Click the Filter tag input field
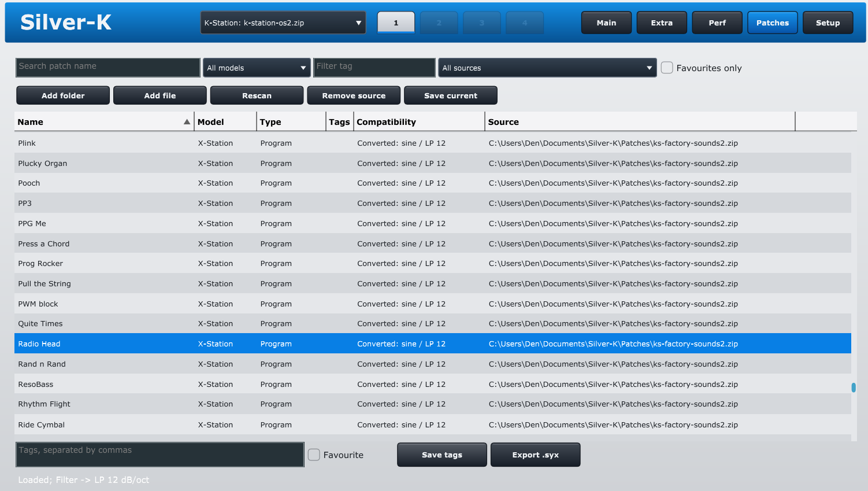Image resolution: width=868 pixels, height=491 pixels. (374, 67)
